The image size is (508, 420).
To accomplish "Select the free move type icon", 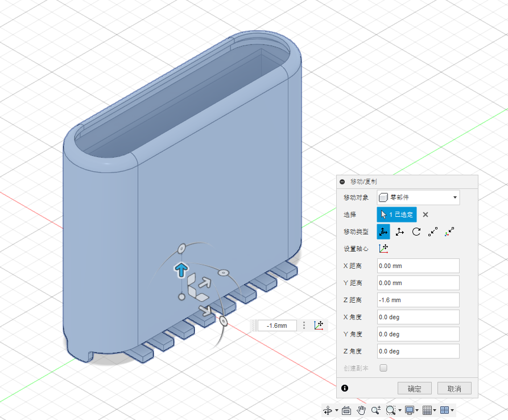I will click(x=383, y=232).
